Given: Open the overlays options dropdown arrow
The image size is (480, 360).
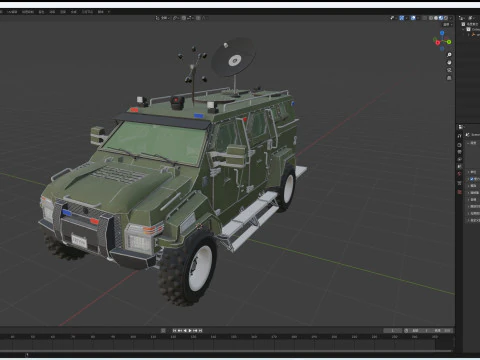Looking at the screenshot, I should [418, 18].
